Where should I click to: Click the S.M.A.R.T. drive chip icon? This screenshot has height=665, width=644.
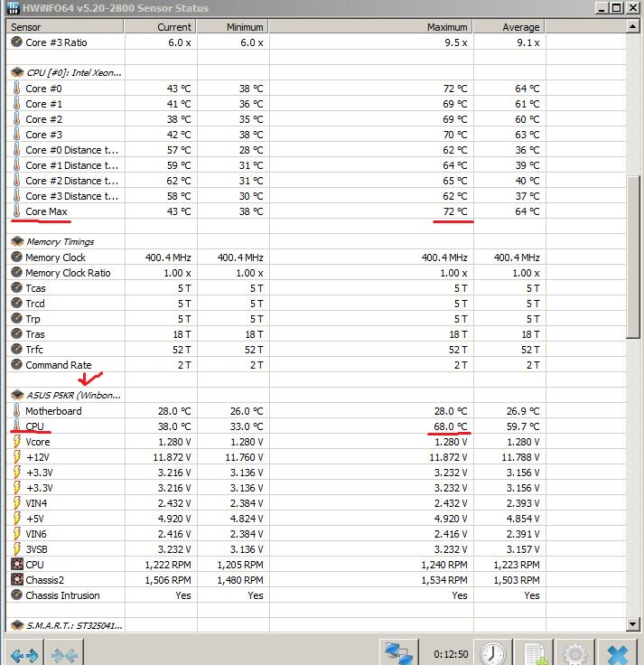(17, 625)
